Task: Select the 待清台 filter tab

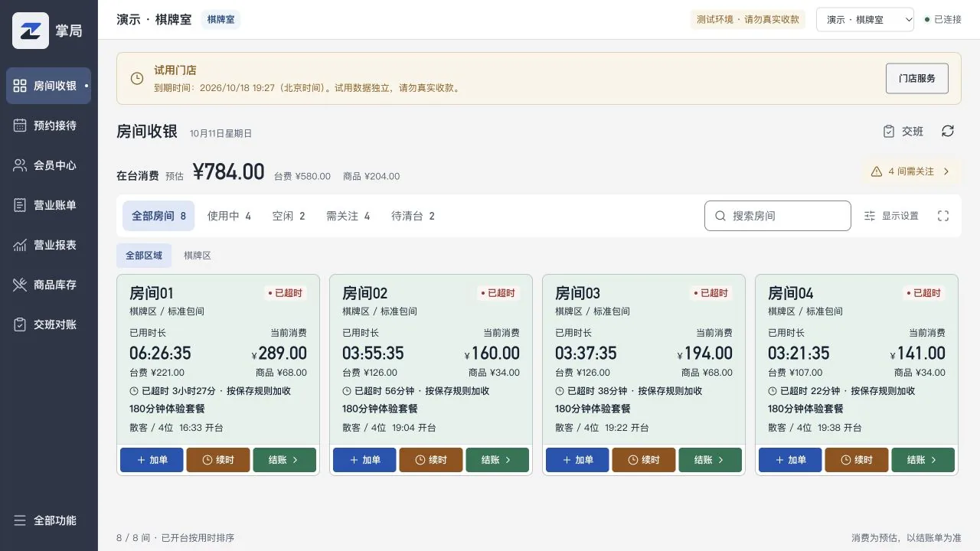Action: pyautogui.click(x=413, y=216)
